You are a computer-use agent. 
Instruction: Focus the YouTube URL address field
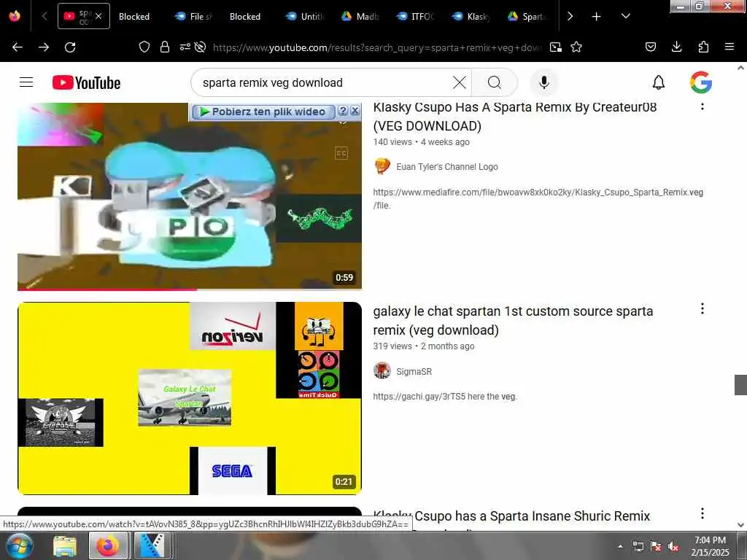376,47
